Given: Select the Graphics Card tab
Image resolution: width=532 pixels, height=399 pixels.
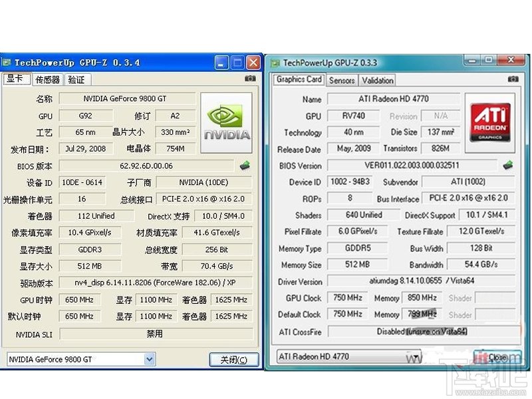Looking at the screenshot, I should pyautogui.click(x=298, y=80).
